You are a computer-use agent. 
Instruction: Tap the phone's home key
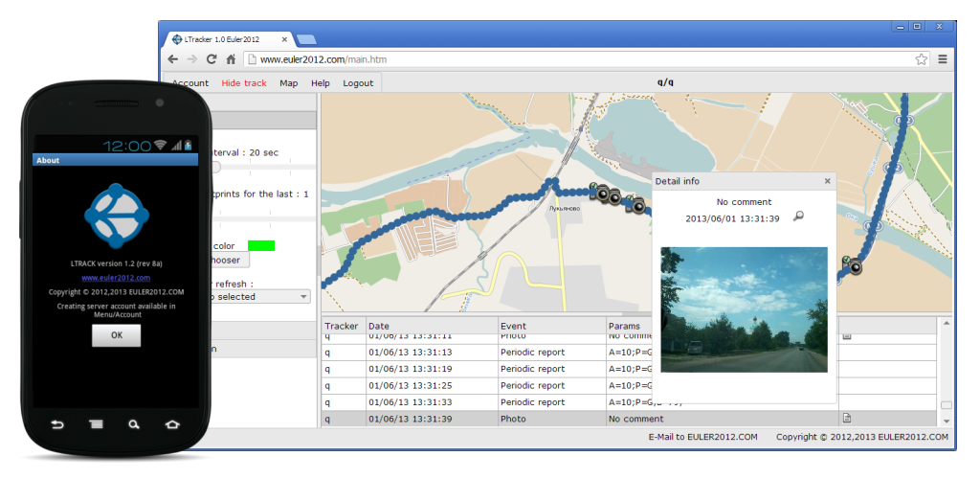tap(172, 423)
